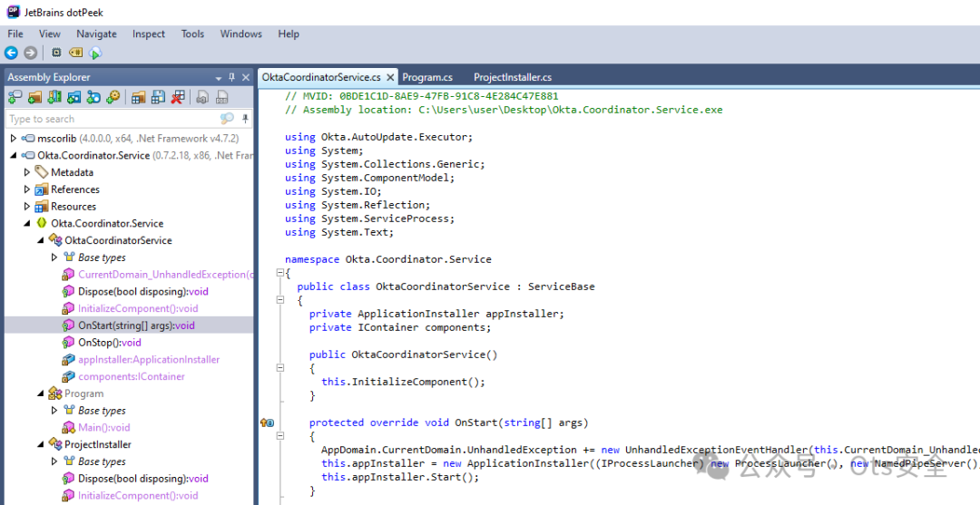980x505 pixels.
Task: Select InitializeComponent under OktaCoordinatorService
Action: [x=138, y=308]
